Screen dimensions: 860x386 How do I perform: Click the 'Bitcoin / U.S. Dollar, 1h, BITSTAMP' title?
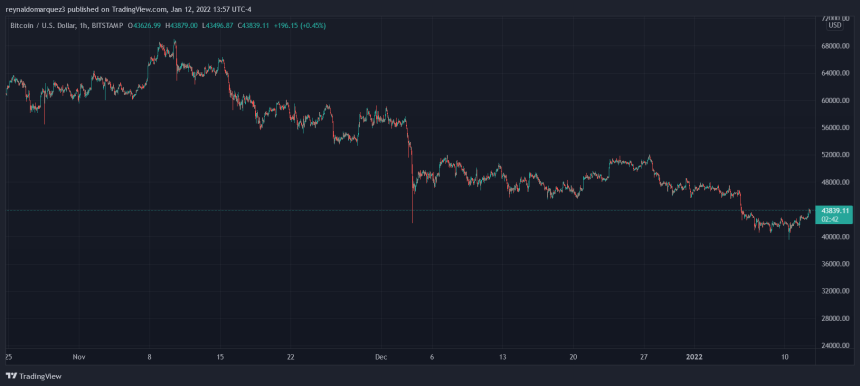(67, 26)
